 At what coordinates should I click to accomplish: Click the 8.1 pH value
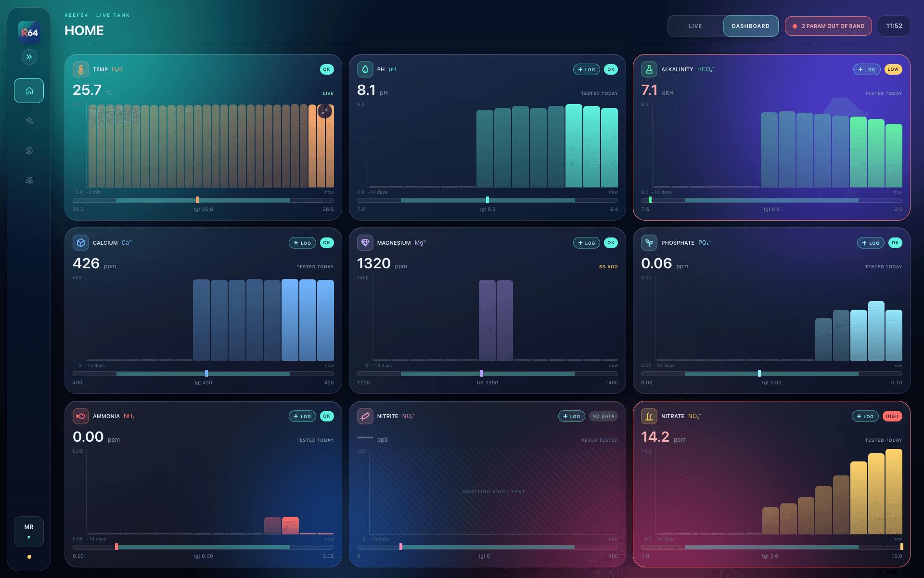point(366,90)
